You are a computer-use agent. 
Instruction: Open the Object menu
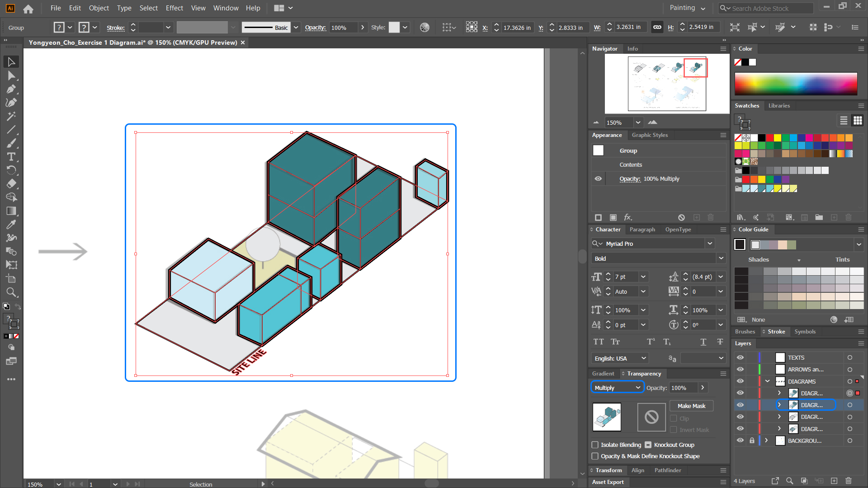click(x=99, y=8)
